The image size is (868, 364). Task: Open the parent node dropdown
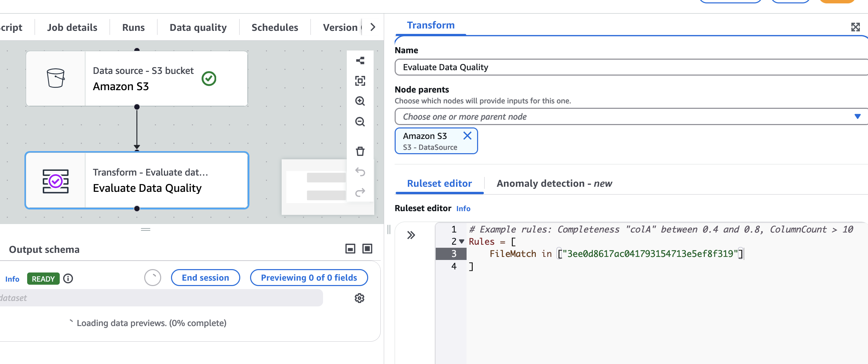point(858,116)
